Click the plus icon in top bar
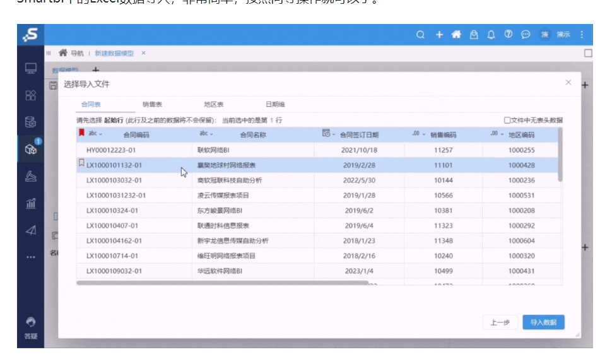600x364 pixels. tap(439, 35)
